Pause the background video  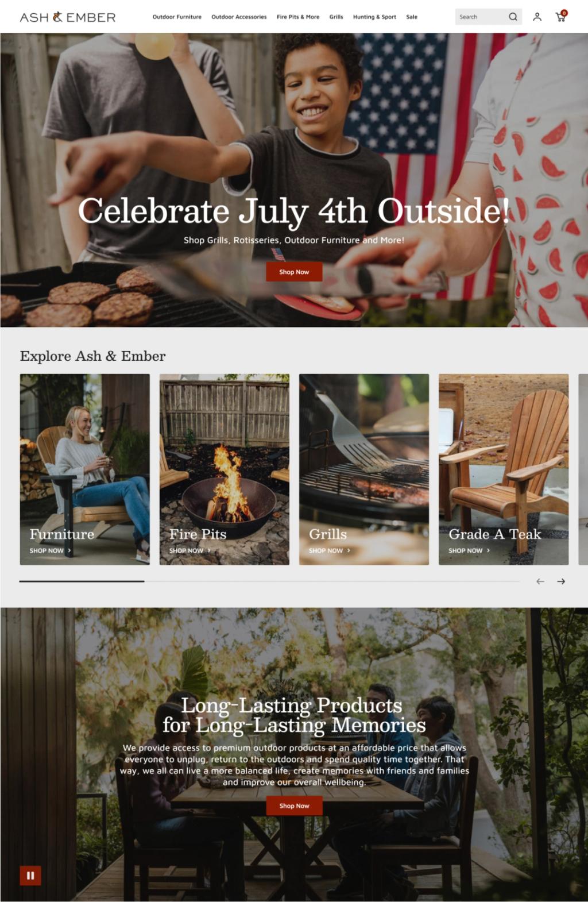(30, 876)
